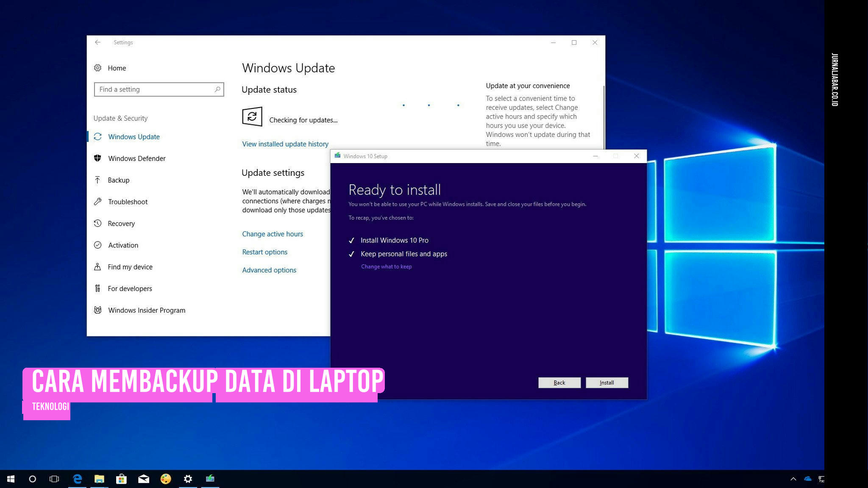Select the Troubleshoot wrench icon
Screen dimensions: 868x488
coord(97,202)
